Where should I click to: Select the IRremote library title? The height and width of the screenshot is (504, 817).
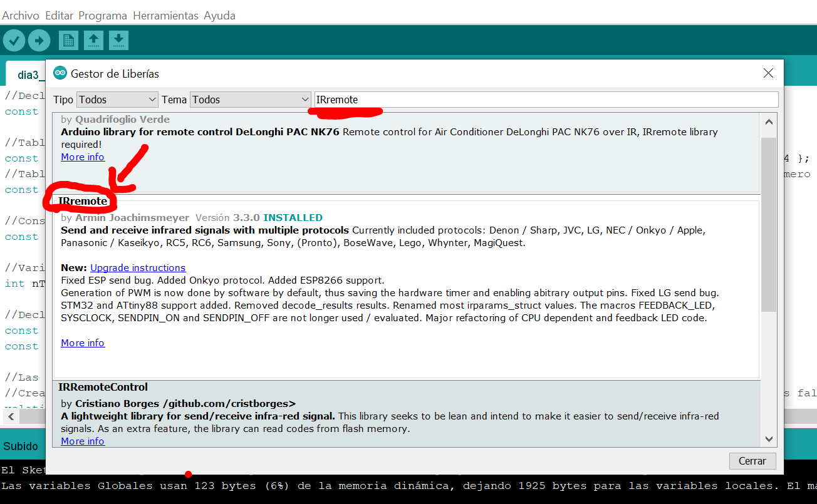pyautogui.click(x=83, y=202)
